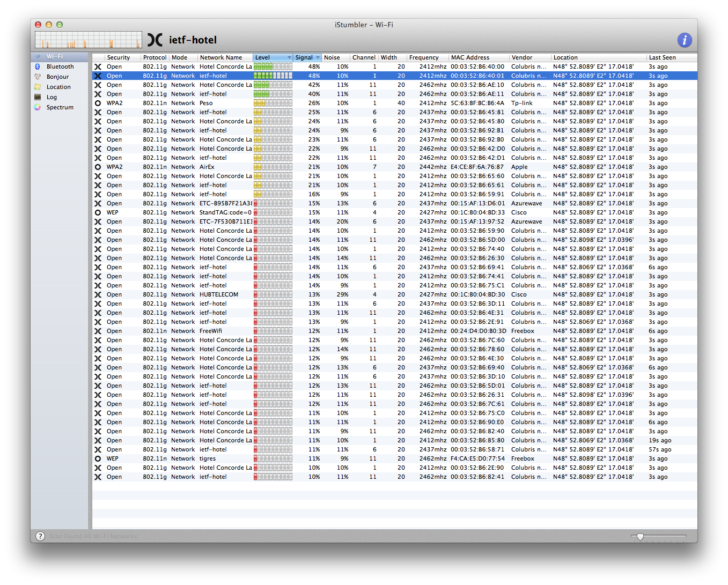Viewport: 728px width, 585px height.
Task: Sort by Last Seen column header
Action: pyautogui.click(x=672, y=57)
